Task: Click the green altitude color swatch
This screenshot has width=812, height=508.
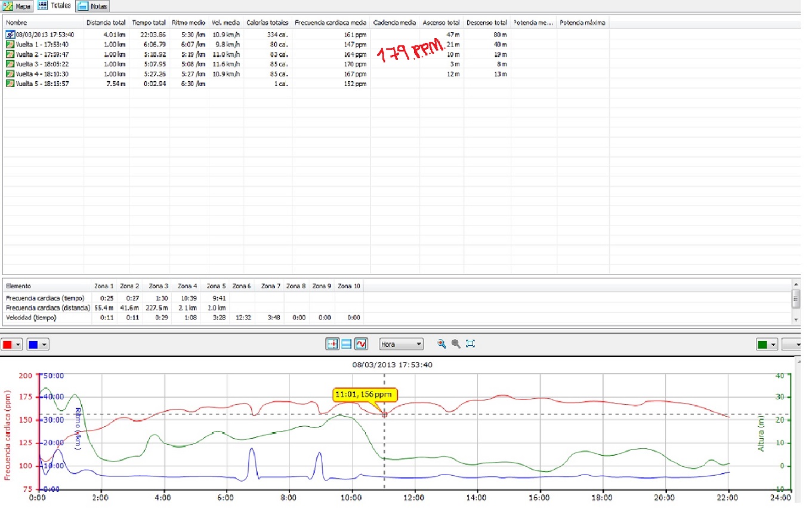Action: [762, 344]
